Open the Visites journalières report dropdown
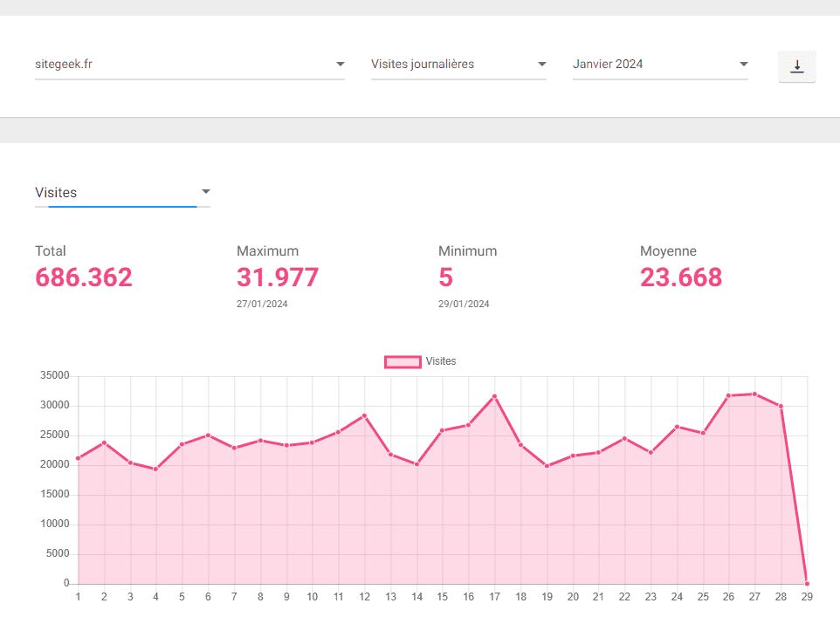 pos(458,65)
